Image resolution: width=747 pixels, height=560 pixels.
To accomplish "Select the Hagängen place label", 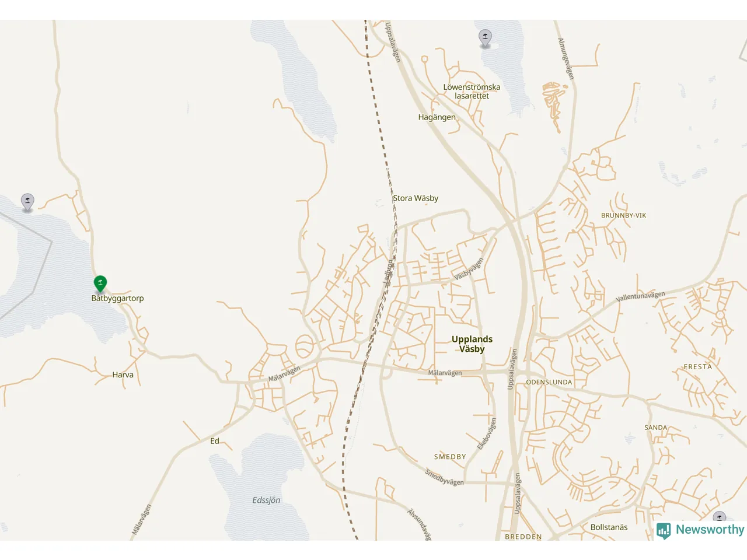I will pyautogui.click(x=437, y=117).
